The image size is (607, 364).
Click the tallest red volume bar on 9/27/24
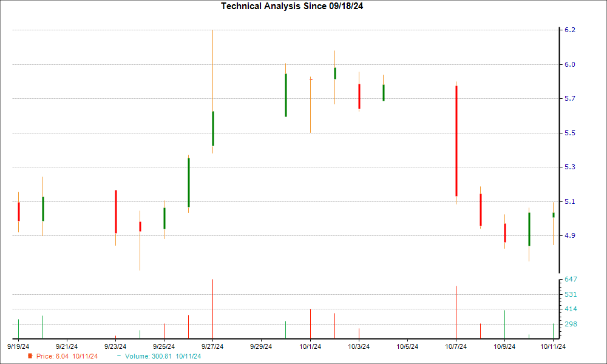point(212,309)
